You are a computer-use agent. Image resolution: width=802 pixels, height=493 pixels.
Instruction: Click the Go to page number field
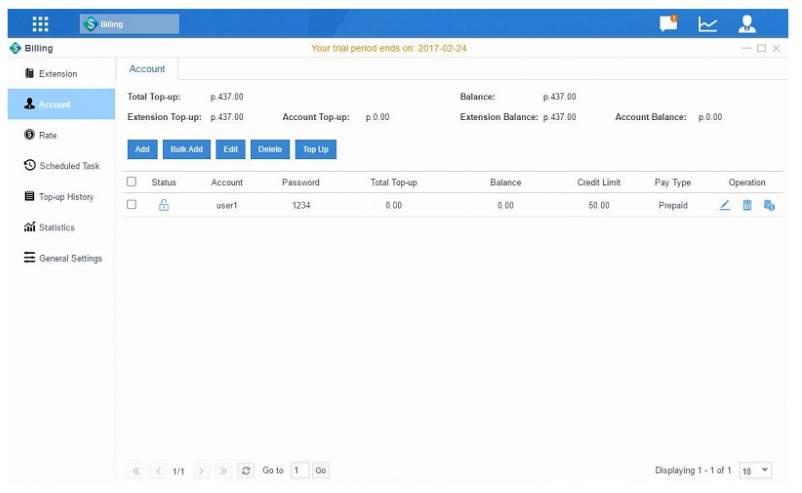(300, 470)
